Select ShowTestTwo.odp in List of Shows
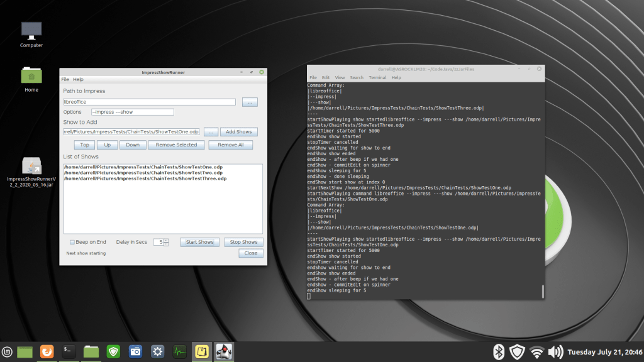 point(143,172)
